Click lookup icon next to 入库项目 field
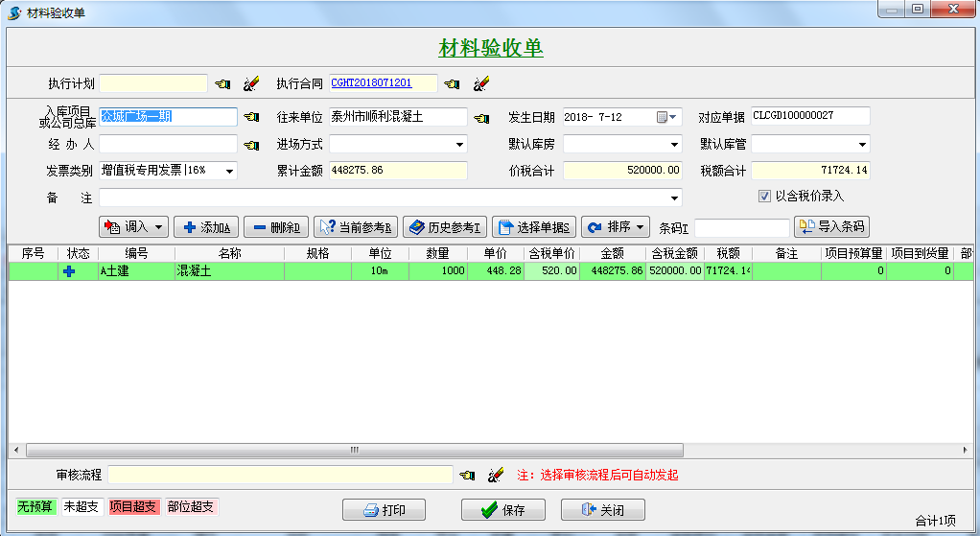Viewport: 980px width, 536px height. click(x=251, y=117)
